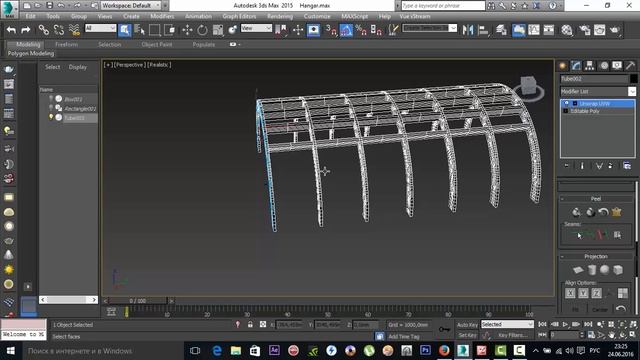Viewport: 640px width, 360px height.
Task: Click the time slider 0 / 100 handle
Action: [x=138, y=301]
